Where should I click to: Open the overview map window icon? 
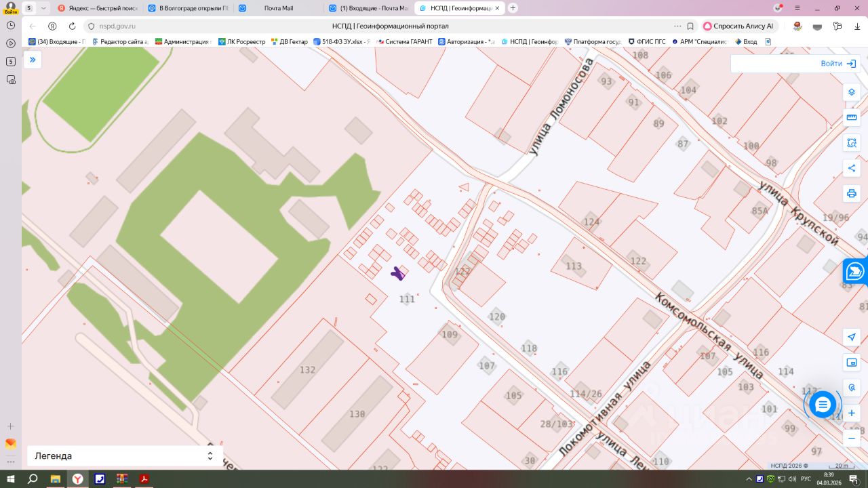pyautogui.click(x=852, y=363)
